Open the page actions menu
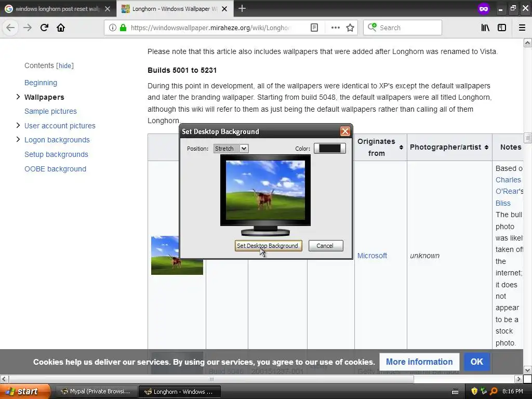The image size is (532, 399). 335,28
